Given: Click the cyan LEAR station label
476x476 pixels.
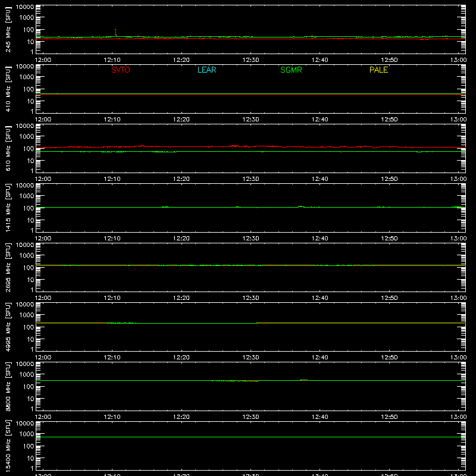Looking at the screenshot, I should click(206, 70).
